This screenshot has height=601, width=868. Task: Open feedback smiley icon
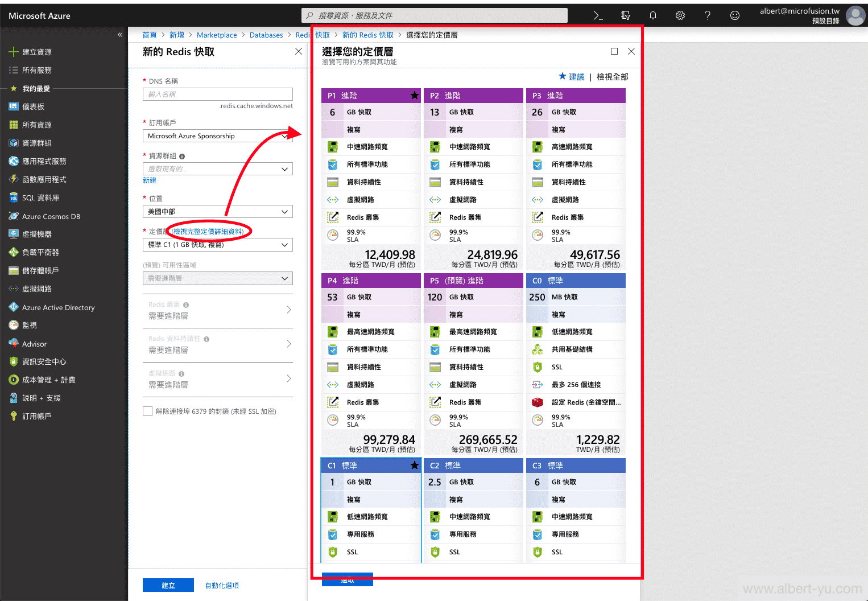(735, 15)
